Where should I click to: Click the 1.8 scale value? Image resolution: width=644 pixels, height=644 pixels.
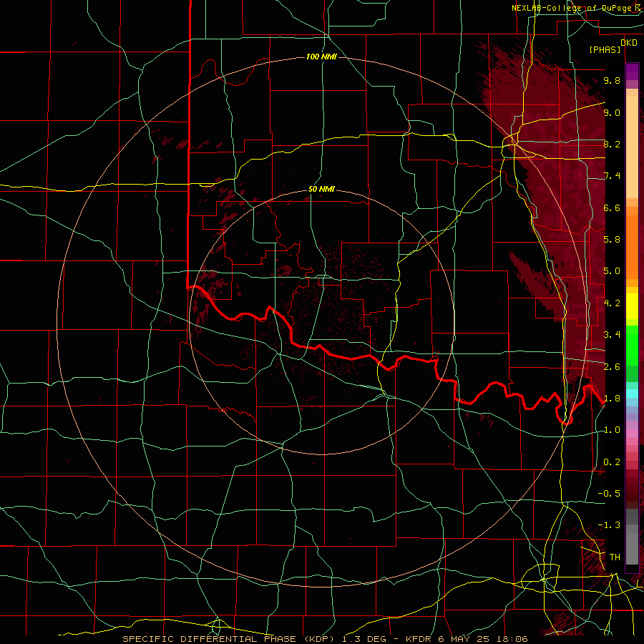pyautogui.click(x=612, y=399)
